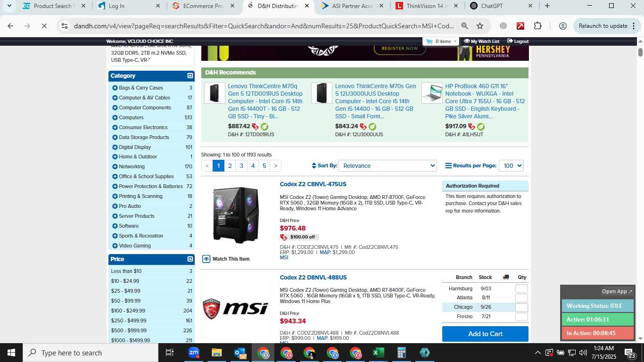This screenshot has height=362, width=644.
Task: Open Calculator from the taskbar
Action: (x=401, y=353)
